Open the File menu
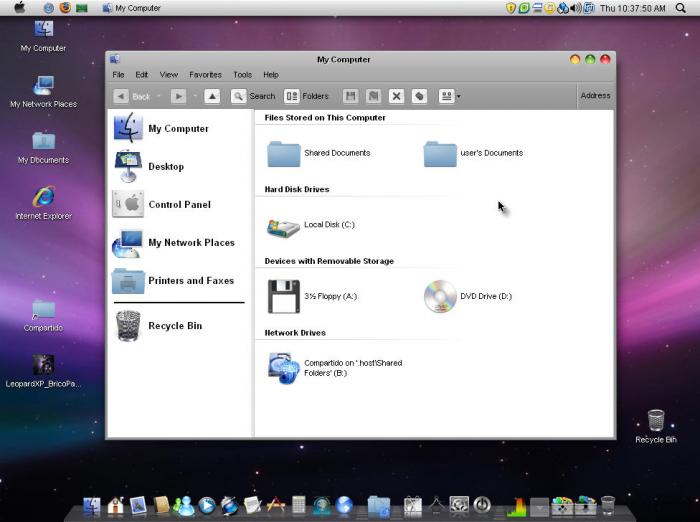This screenshot has height=522, width=700. pyautogui.click(x=118, y=75)
